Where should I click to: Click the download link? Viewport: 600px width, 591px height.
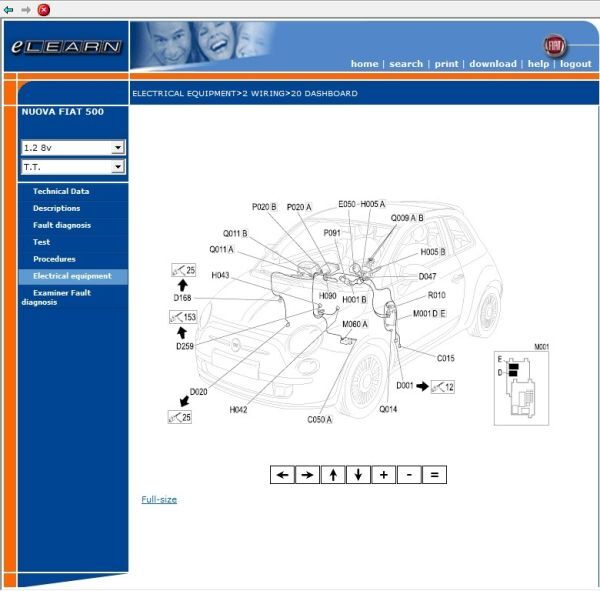[x=493, y=64]
